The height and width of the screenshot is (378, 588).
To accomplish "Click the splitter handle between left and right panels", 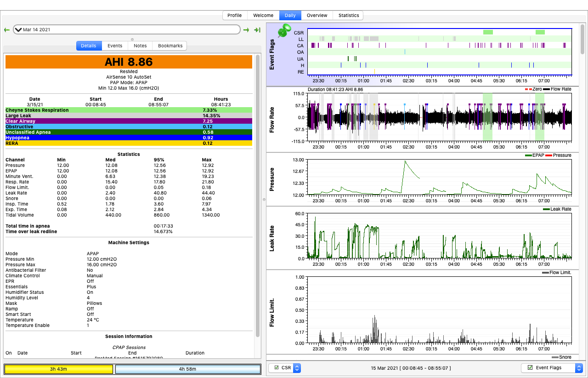I will (x=264, y=199).
